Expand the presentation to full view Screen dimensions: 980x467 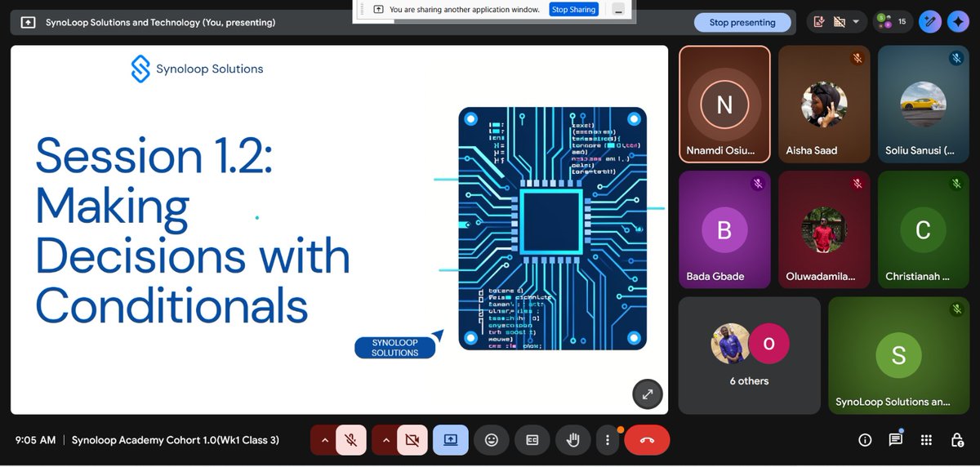(647, 394)
